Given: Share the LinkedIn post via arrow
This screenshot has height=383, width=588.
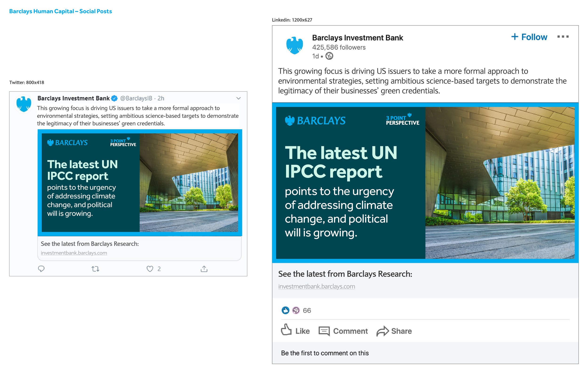Looking at the screenshot, I should (394, 331).
